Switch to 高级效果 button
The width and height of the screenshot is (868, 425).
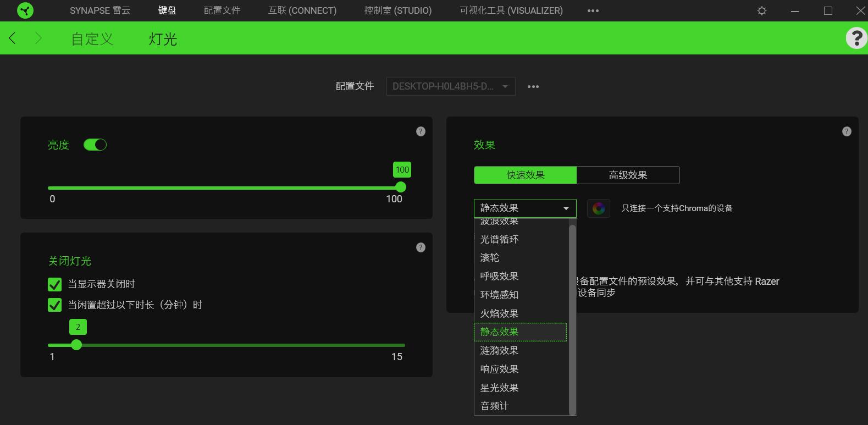[628, 175]
